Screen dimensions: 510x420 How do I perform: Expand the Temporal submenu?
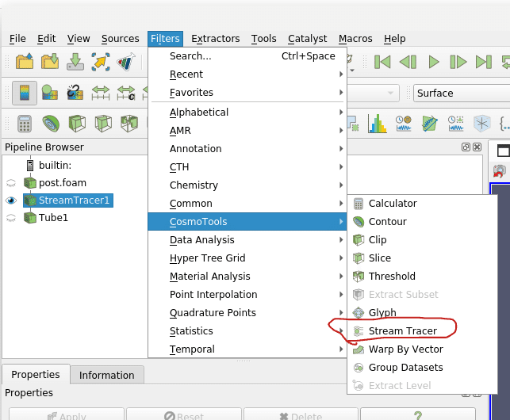coord(247,349)
